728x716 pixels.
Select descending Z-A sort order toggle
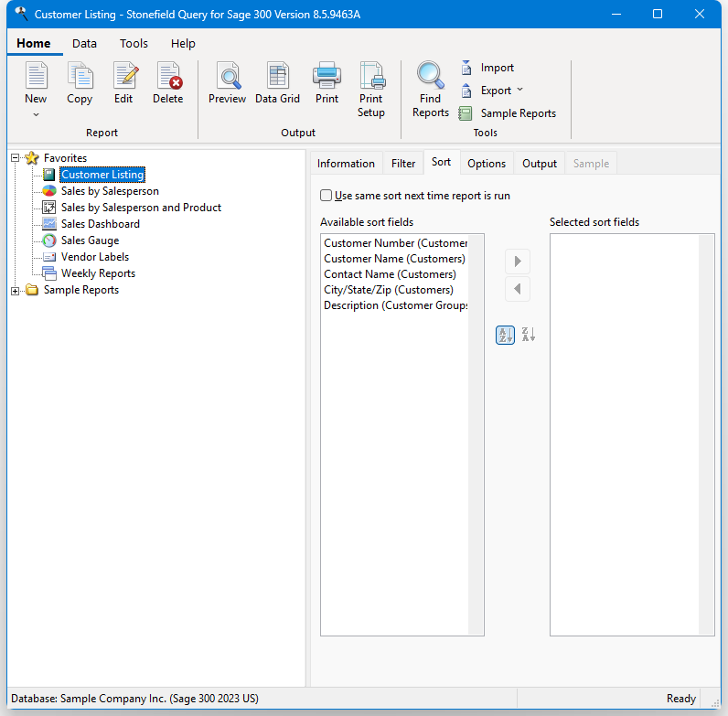(528, 335)
